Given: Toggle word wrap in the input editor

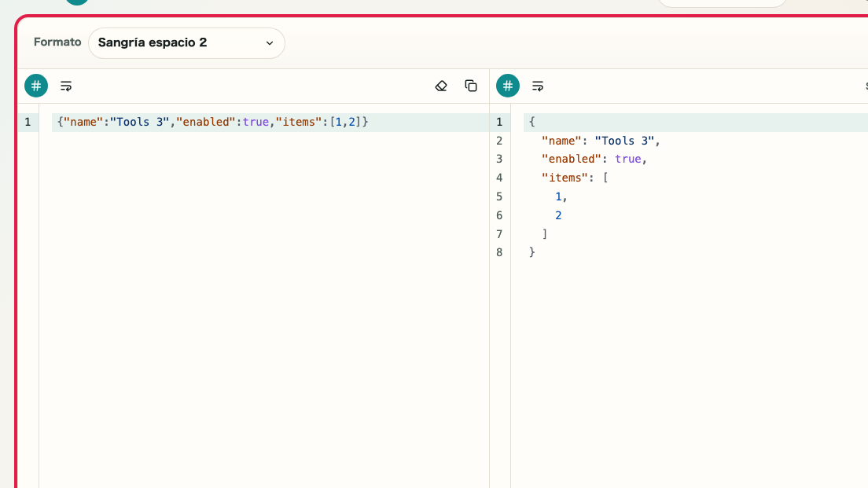Looking at the screenshot, I should click(66, 86).
